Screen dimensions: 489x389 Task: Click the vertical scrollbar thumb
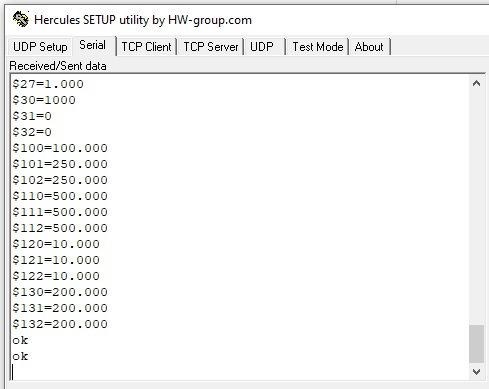click(x=476, y=344)
